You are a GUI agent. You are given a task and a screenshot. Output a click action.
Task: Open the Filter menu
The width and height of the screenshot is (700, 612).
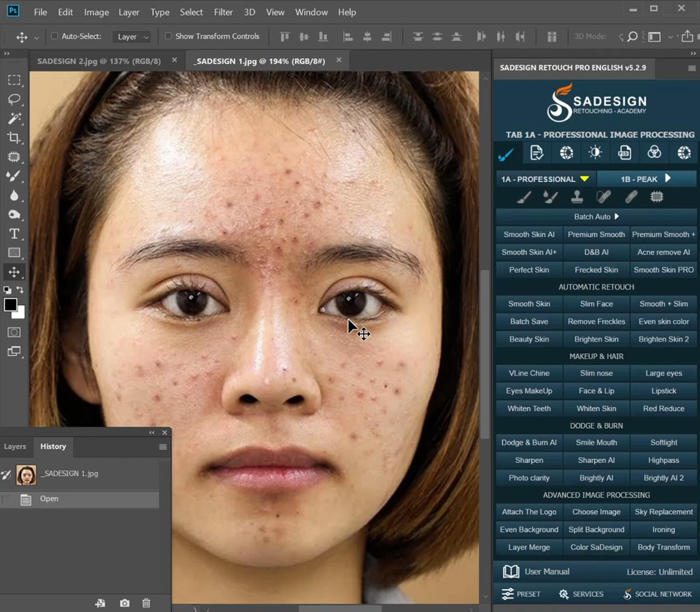[223, 12]
